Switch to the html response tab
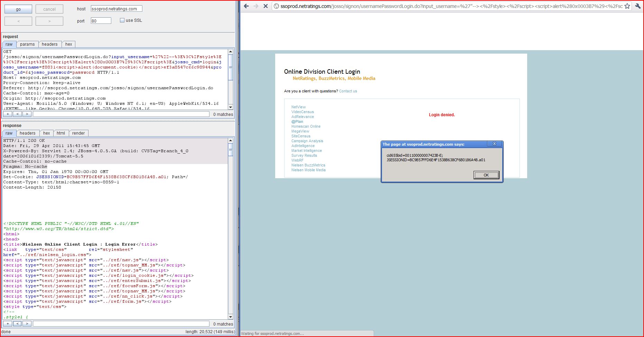 [61, 133]
